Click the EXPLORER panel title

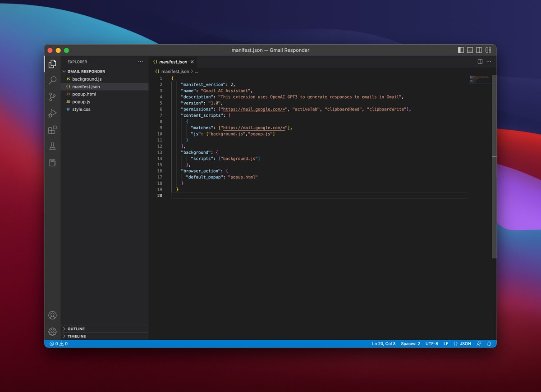pyautogui.click(x=77, y=62)
